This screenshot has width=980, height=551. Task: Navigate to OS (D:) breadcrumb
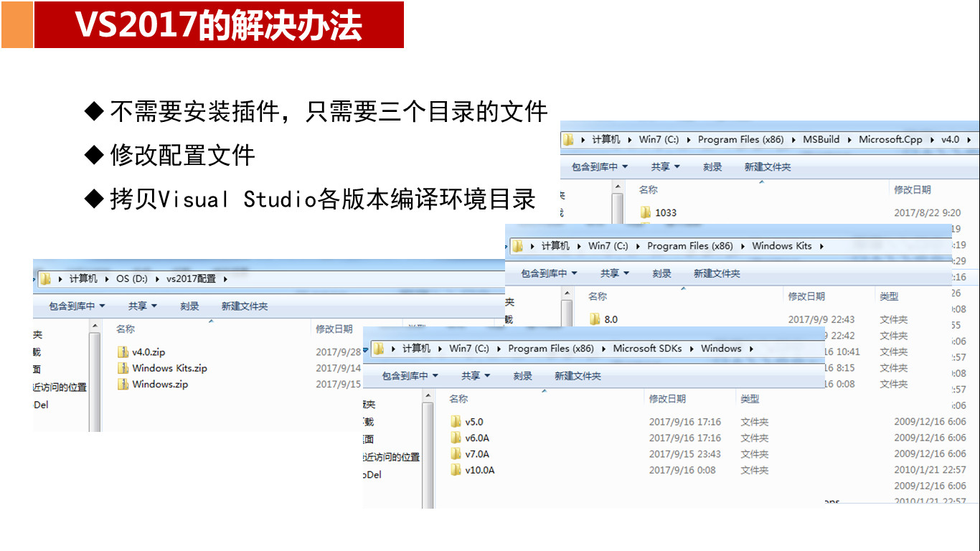[x=132, y=278]
